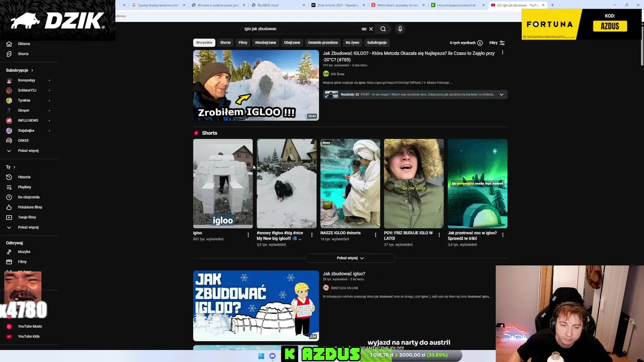Image resolution: width=644 pixels, height=362 pixels.
Task: Open Kiki Świat channel link
Action: click(338, 74)
